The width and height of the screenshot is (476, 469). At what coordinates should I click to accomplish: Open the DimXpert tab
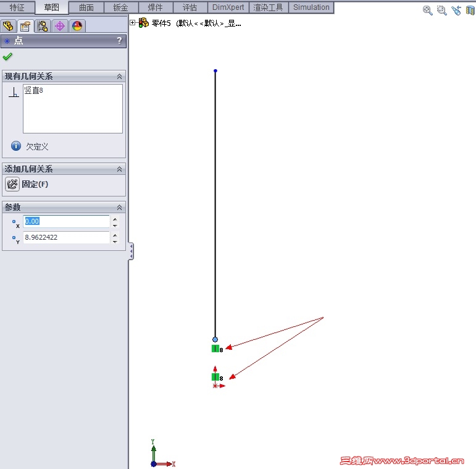[x=228, y=7]
